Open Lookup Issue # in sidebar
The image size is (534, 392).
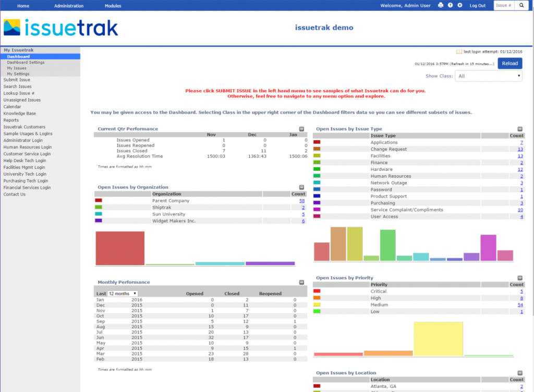[19, 94]
